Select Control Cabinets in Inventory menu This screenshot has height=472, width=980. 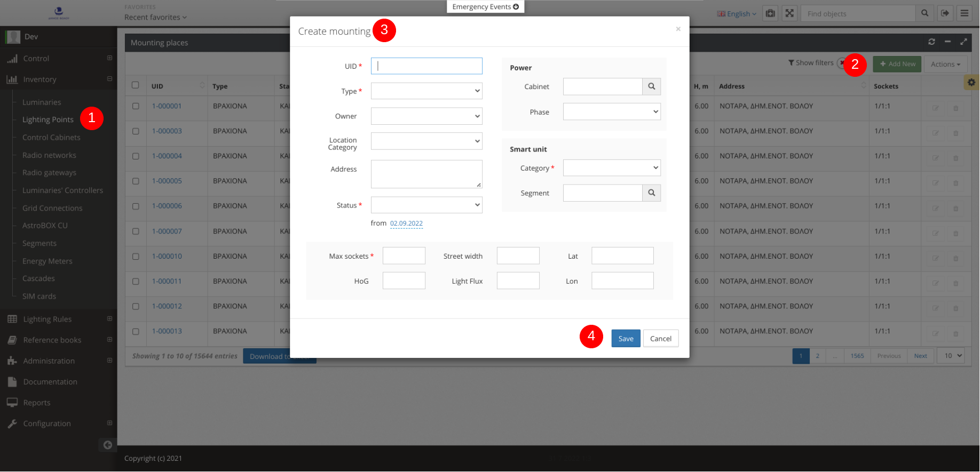tap(51, 138)
